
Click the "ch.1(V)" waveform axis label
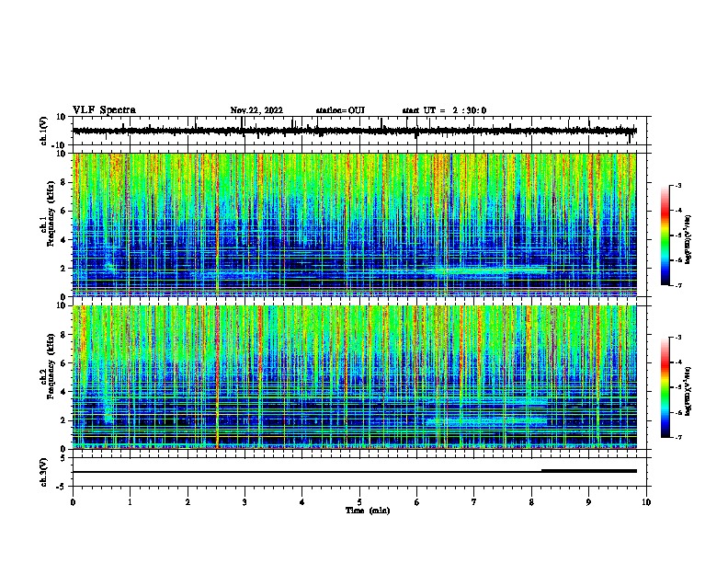tap(44, 131)
